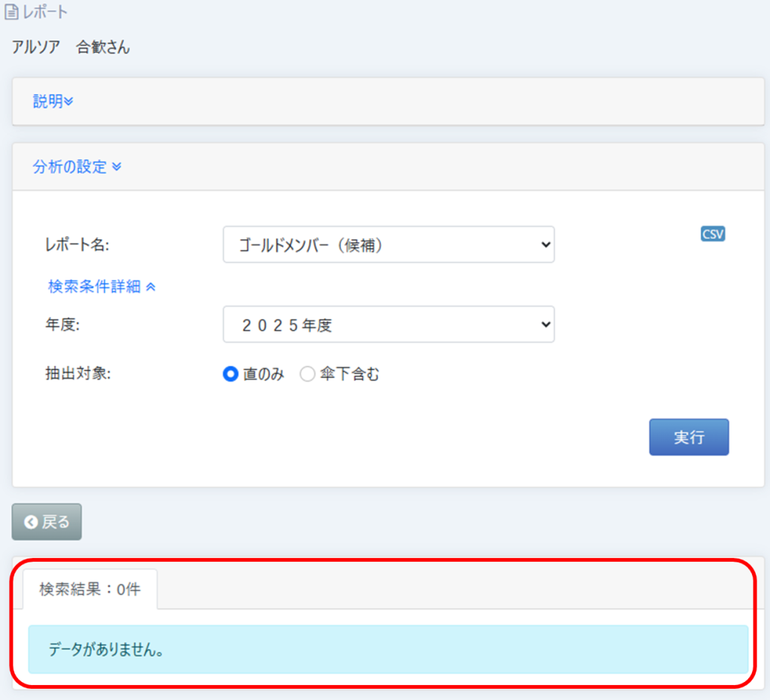Open the レポート名 dropdown showing ゴールドメンバー（候補）
The width and height of the screenshot is (770, 700).
pyautogui.click(x=388, y=245)
